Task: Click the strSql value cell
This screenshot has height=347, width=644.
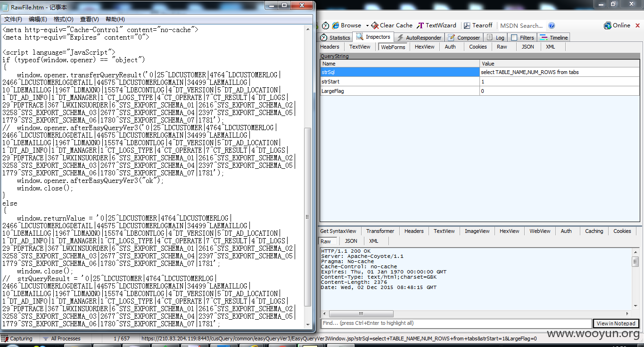Action: coord(560,72)
